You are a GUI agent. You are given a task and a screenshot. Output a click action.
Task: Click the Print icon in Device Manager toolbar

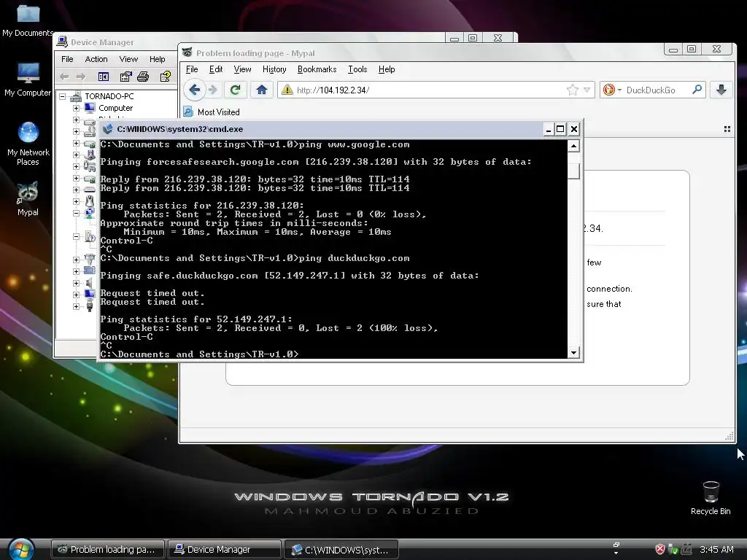pos(143,77)
